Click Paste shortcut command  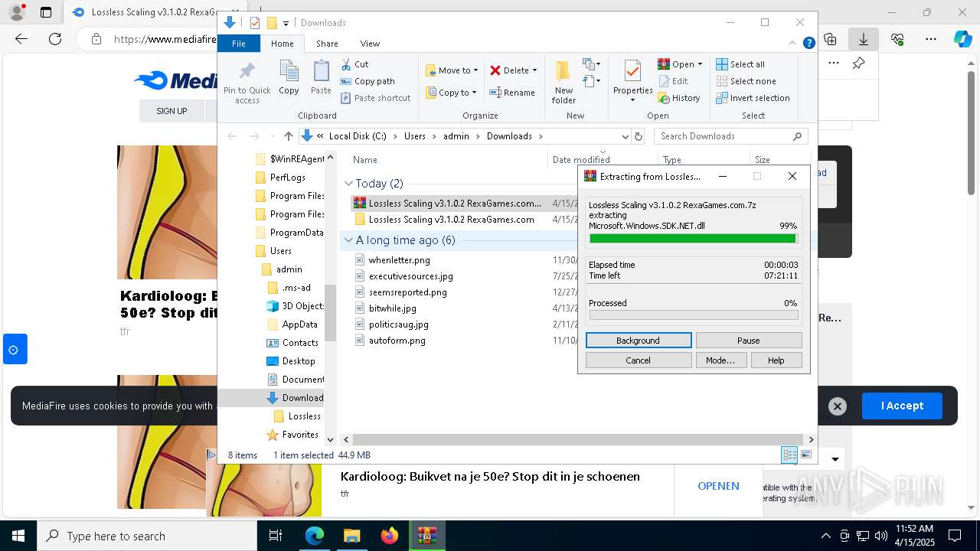[x=376, y=98]
